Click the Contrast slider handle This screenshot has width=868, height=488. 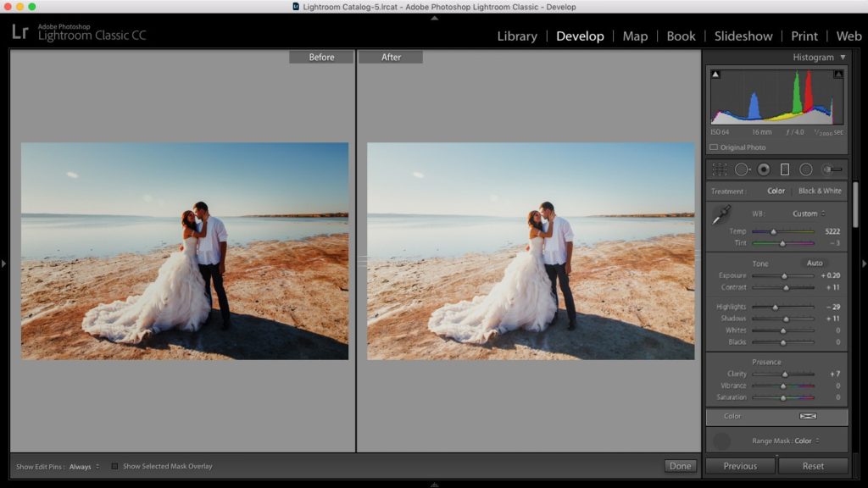point(786,288)
